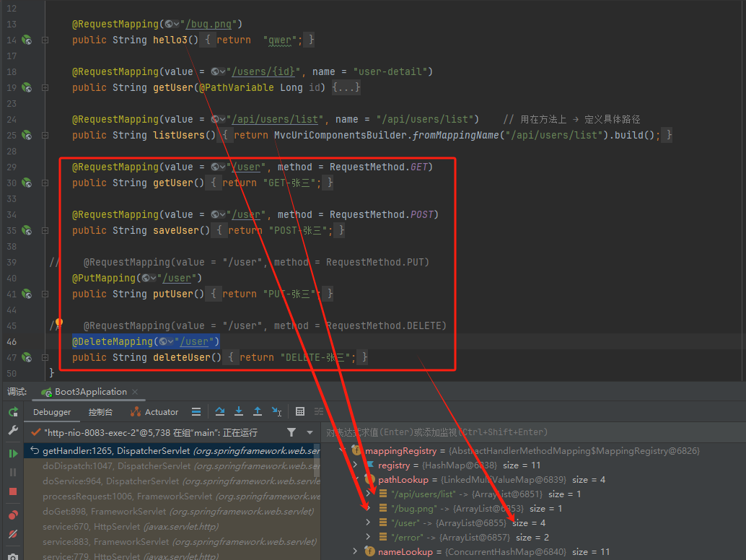This screenshot has width=746, height=560.
Task: Click the Step Over icon
Action: (x=220, y=411)
